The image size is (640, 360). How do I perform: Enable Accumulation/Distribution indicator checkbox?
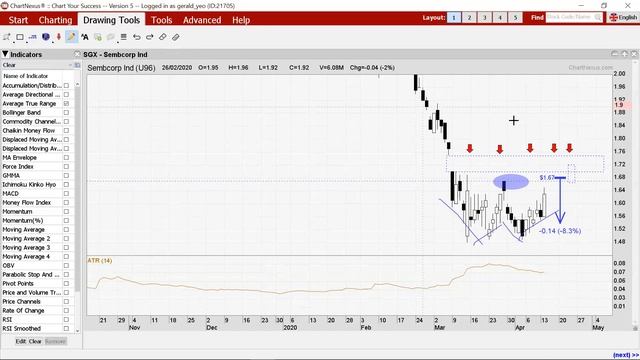[66, 86]
